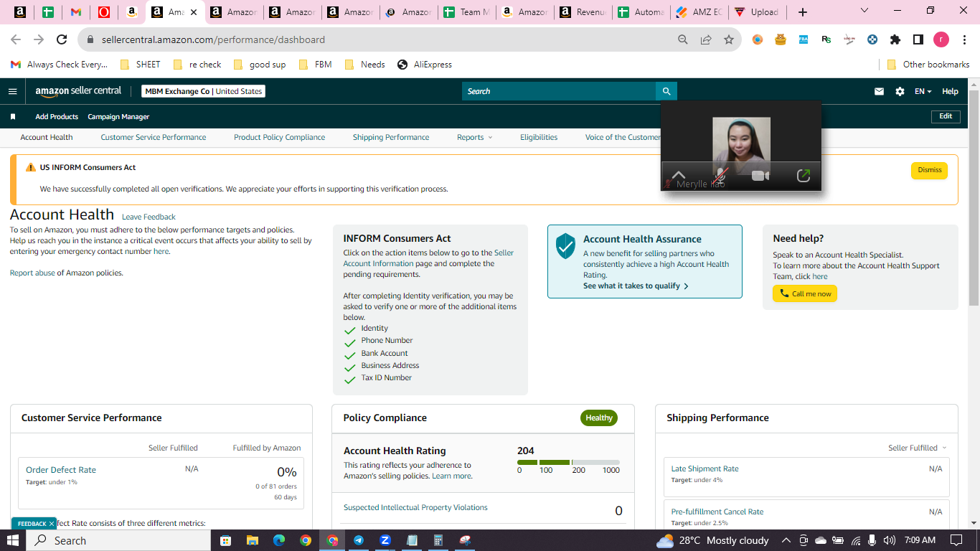Click the bookmark flag icon beside Add Products
Viewport: 980px width, 551px height.
[x=13, y=116]
